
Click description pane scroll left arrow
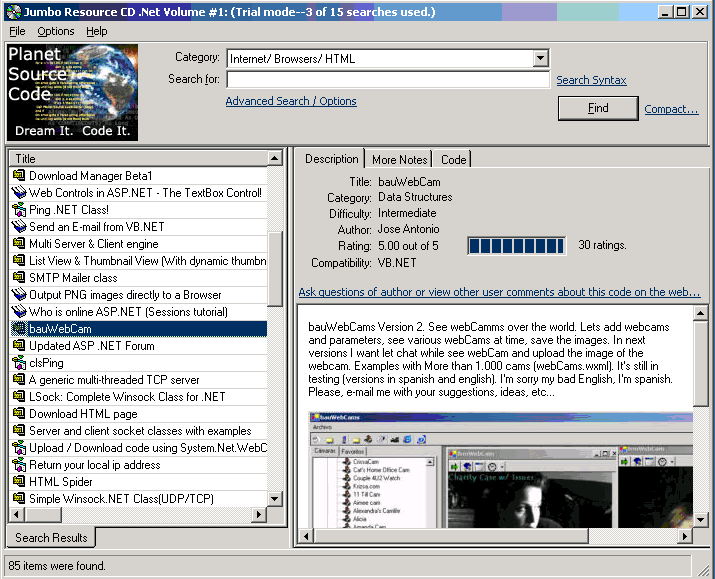click(x=306, y=536)
